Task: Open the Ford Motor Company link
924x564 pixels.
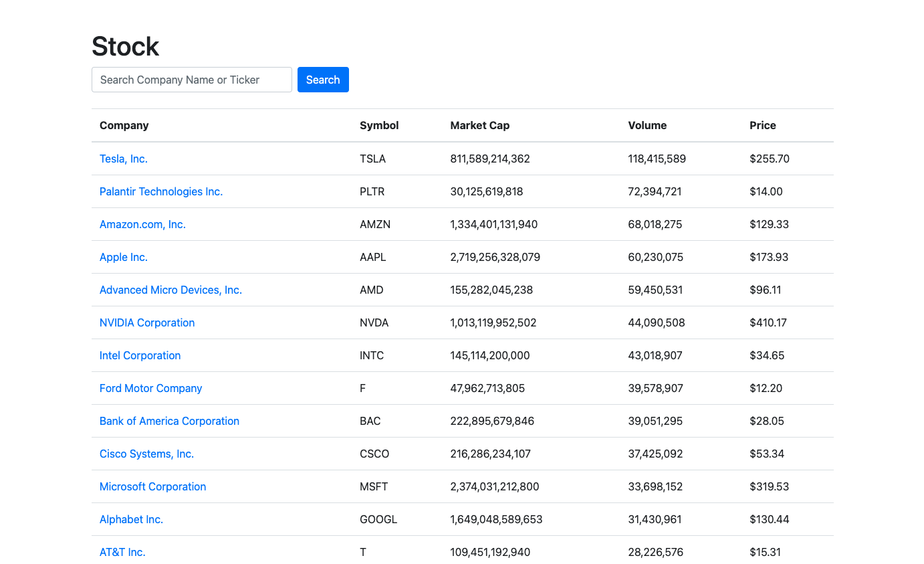Action: pos(151,388)
